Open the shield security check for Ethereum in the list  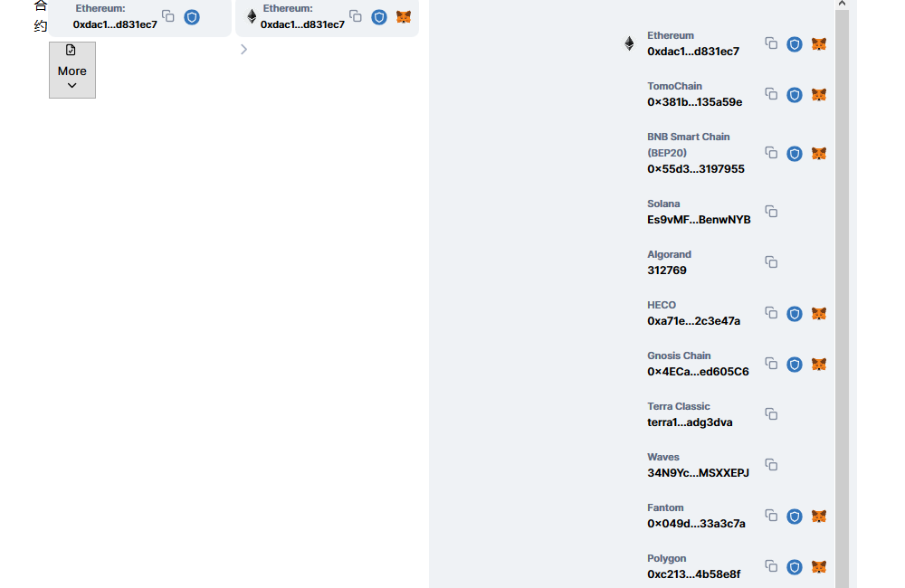point(795,44)
